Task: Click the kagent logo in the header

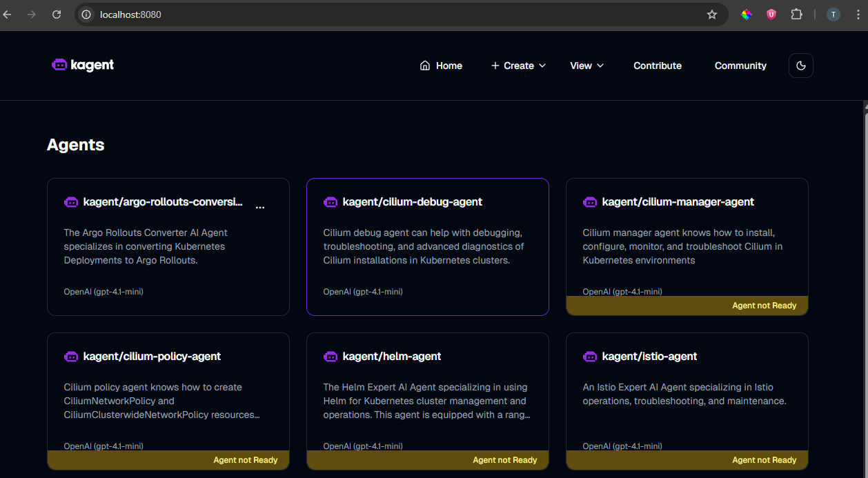Action: tap(83, 65)
